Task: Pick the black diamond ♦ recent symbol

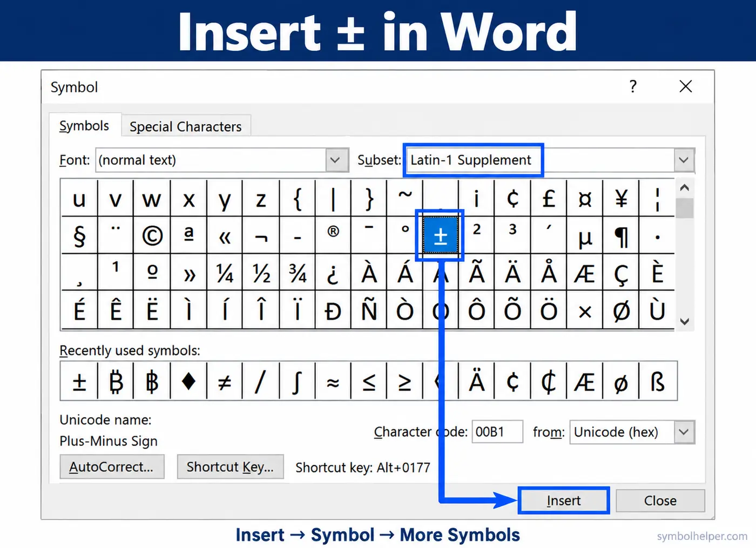Action: (188, 382)
